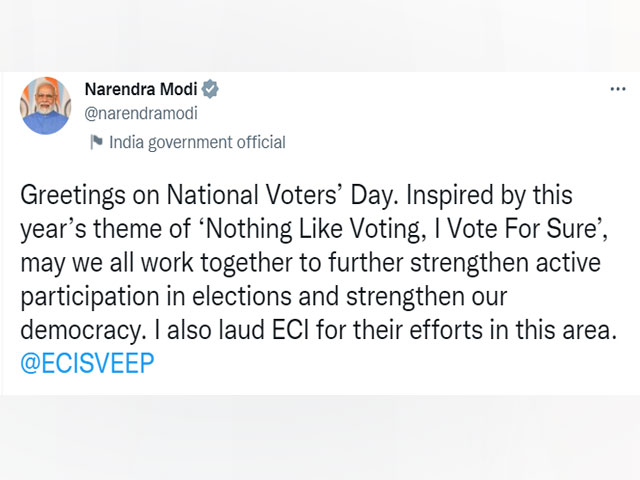Click the words further strengthen active

[x=464, y=262]
